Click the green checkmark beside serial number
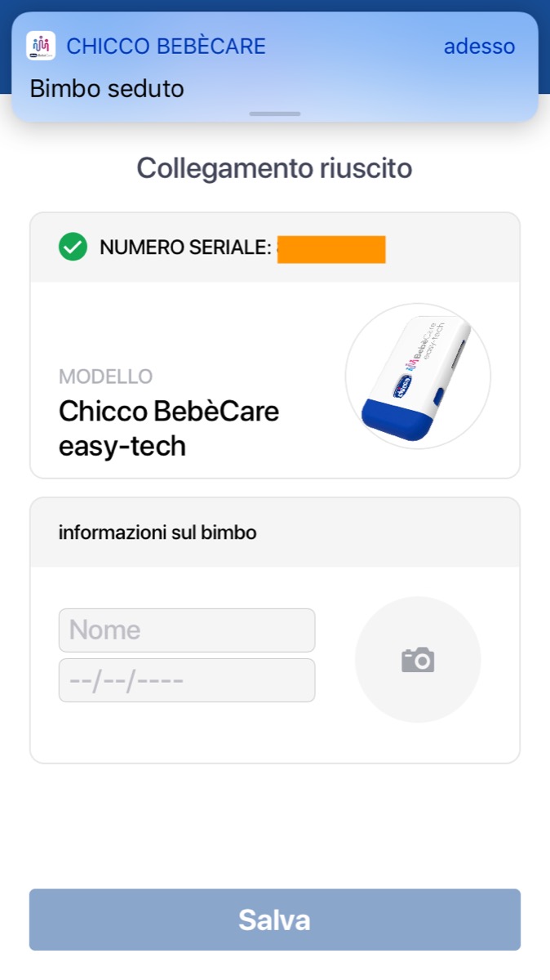Image resolution: width=550 pixels, height=980 pixels. tap(73, 247)
